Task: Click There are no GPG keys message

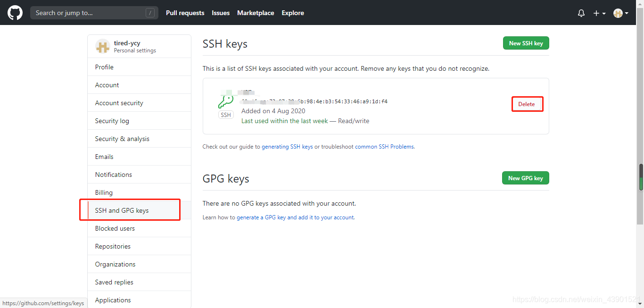Action: (x=279, y=203)
